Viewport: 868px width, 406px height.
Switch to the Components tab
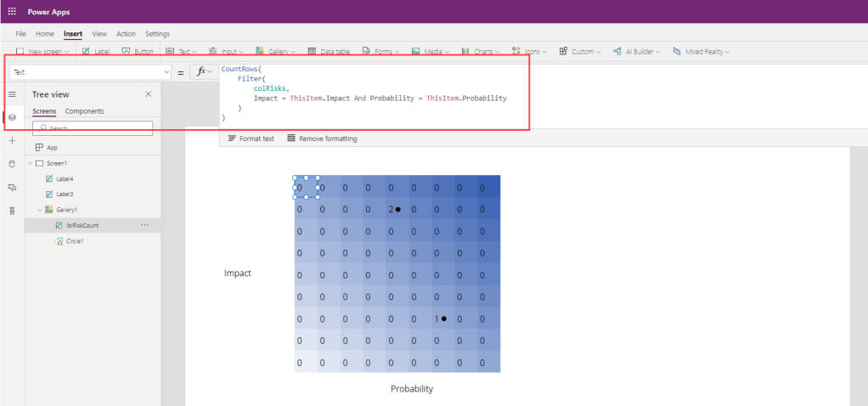click(84, 111)
